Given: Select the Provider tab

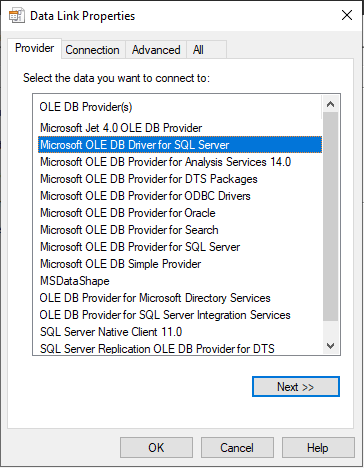Looking at the screenshot, I should click(x=35, y=48).
